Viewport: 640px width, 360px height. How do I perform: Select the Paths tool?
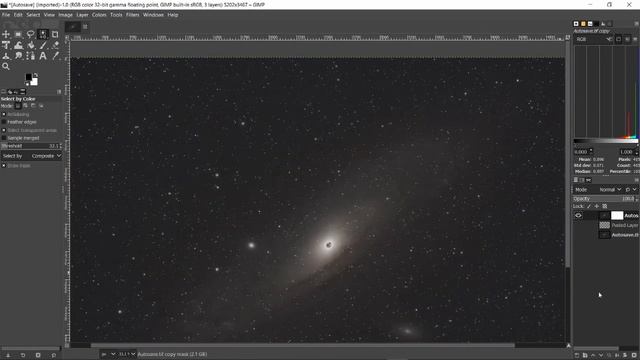[30, 56]
